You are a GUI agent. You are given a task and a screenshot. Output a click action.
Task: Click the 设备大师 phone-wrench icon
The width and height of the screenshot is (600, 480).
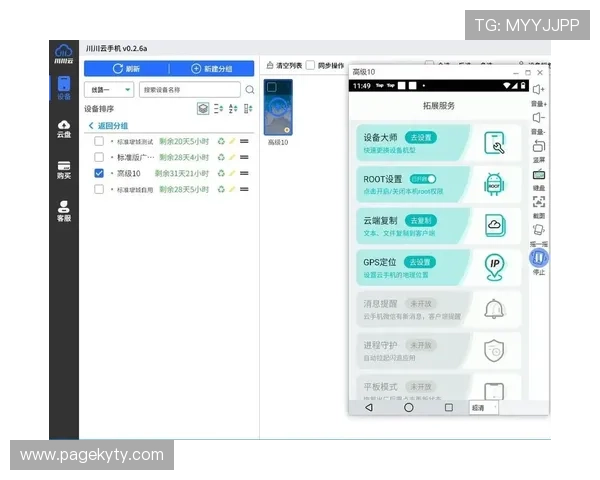[x=494, y=143]
